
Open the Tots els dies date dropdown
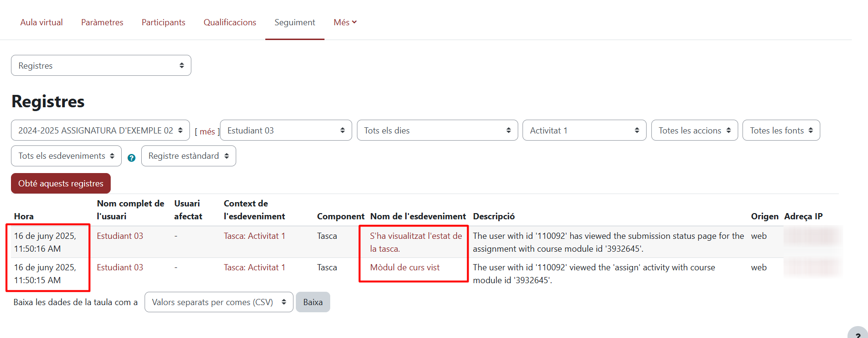pyautogui.click(x=437, y=131)
